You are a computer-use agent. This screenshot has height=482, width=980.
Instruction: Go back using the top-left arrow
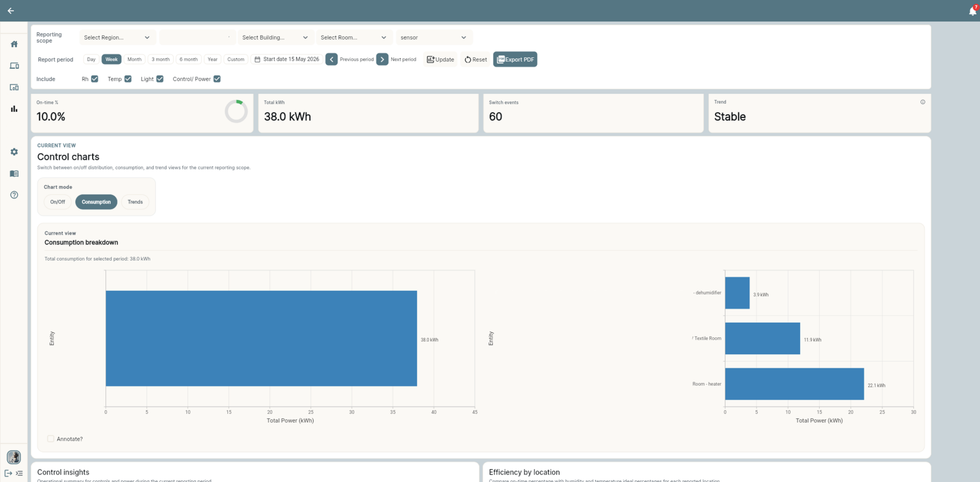(x=11, y=11)
